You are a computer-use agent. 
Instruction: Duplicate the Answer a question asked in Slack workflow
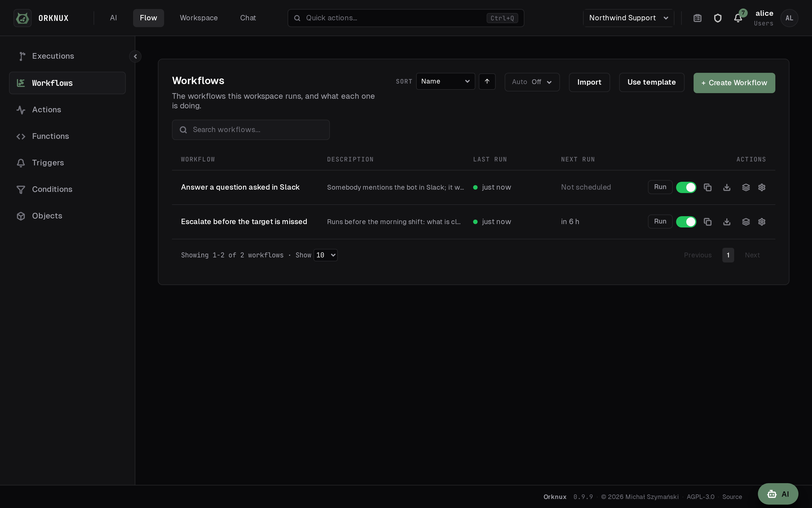[x=708, y=187]
